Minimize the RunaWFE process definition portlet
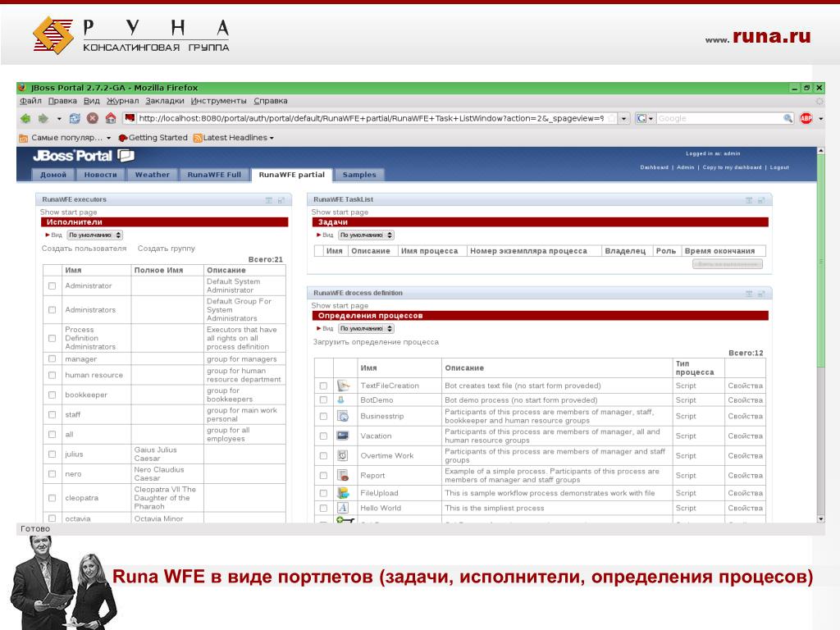Screen dimensions: 840x630 click(749, 294)
